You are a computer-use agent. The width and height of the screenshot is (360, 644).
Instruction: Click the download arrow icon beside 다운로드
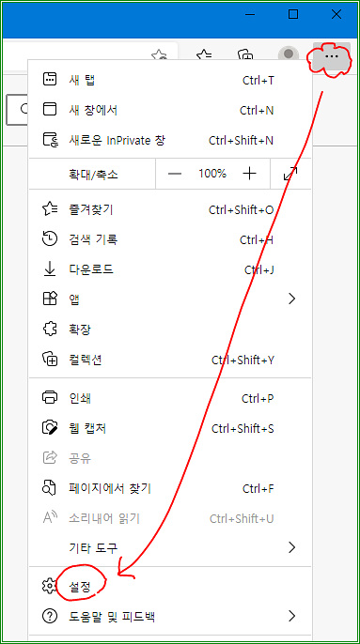coord(50,269)
